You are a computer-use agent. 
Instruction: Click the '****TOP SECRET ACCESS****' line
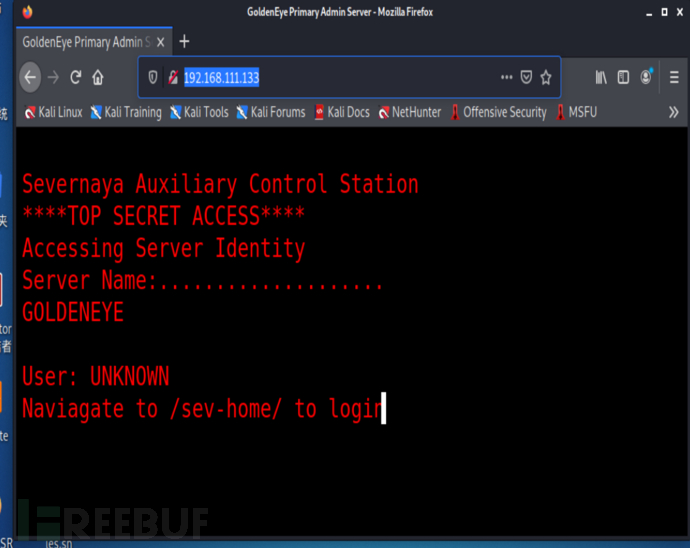[163, 216]
